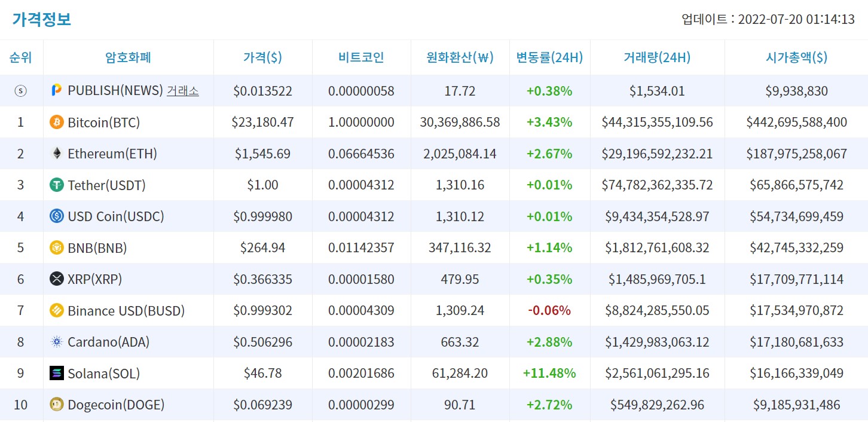The image size is (868, 422).
Task: Click Bitcoin market cap $442,695,588,400
Action: [796, 123]
